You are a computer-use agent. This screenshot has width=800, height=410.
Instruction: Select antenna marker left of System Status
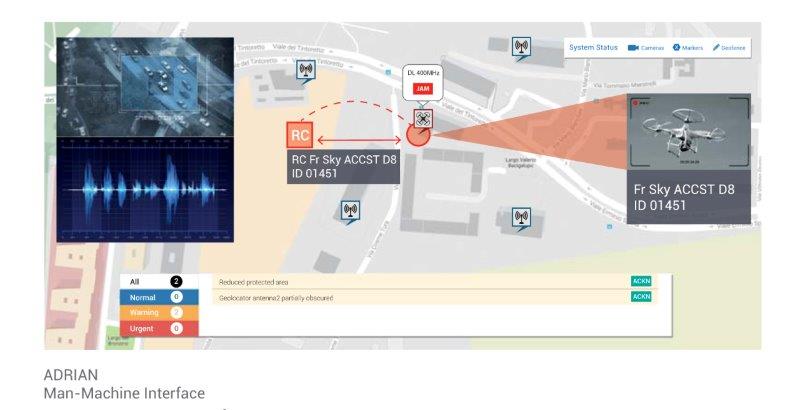click(x=521, y=48)
